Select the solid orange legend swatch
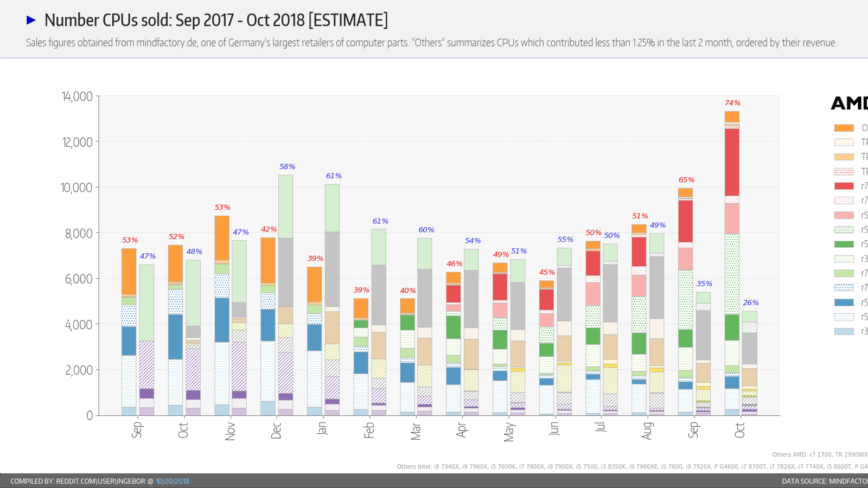Viewport: 868px width, 488px height. click(844, 128)
